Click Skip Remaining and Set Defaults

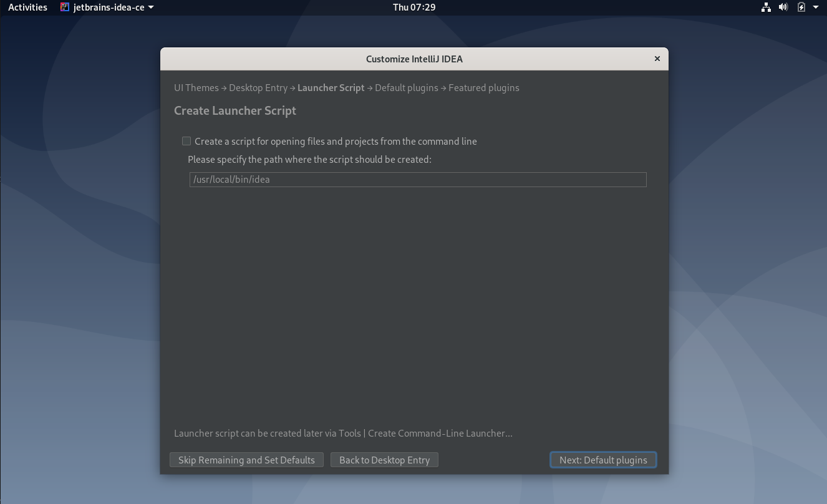246,460
